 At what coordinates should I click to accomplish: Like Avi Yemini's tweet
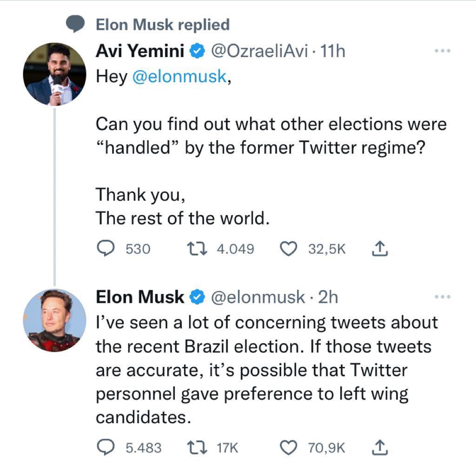[x=288, y=249]
